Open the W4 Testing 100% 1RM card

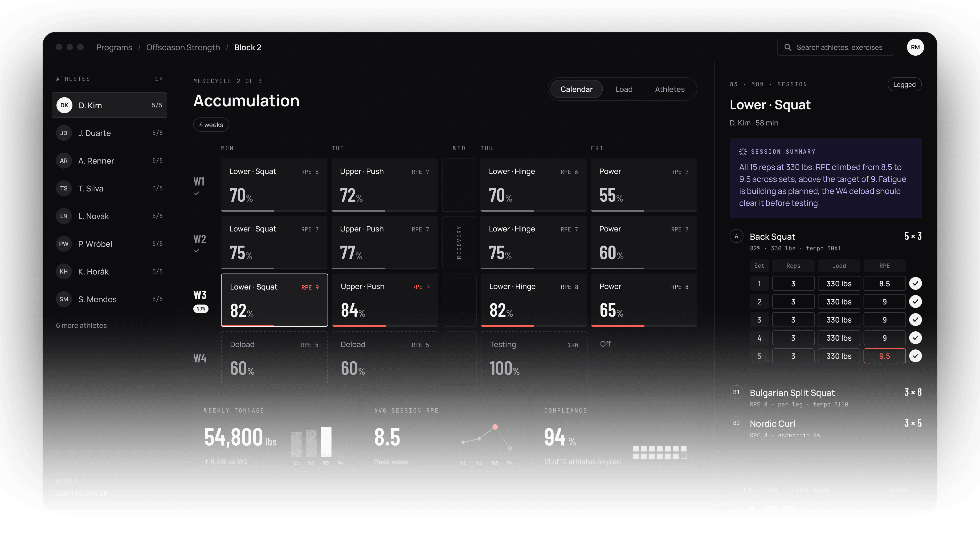tap(534, 358)
